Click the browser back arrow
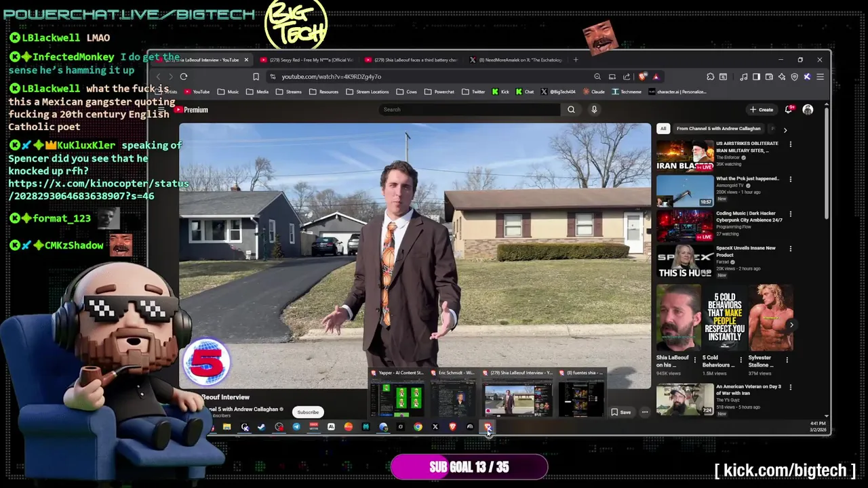This screenshot has height=488, width=868. tap(158, 77)
